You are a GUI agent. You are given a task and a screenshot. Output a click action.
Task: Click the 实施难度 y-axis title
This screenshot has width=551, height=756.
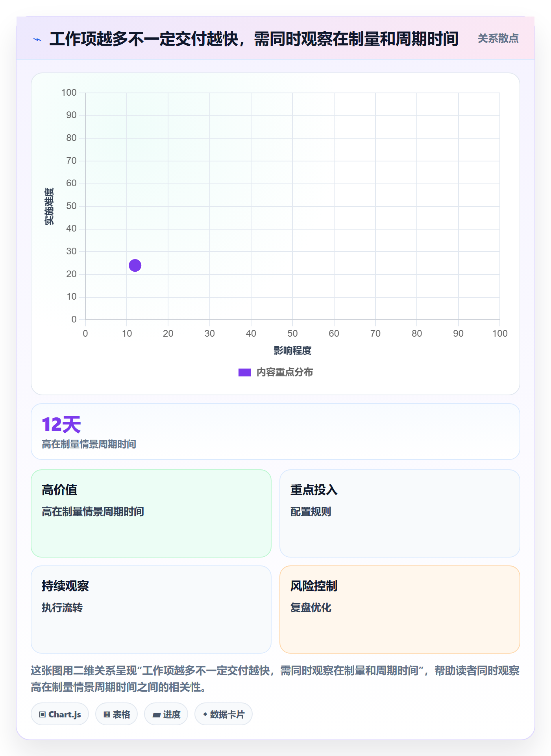pyautogui.click(x=49, y=206)
